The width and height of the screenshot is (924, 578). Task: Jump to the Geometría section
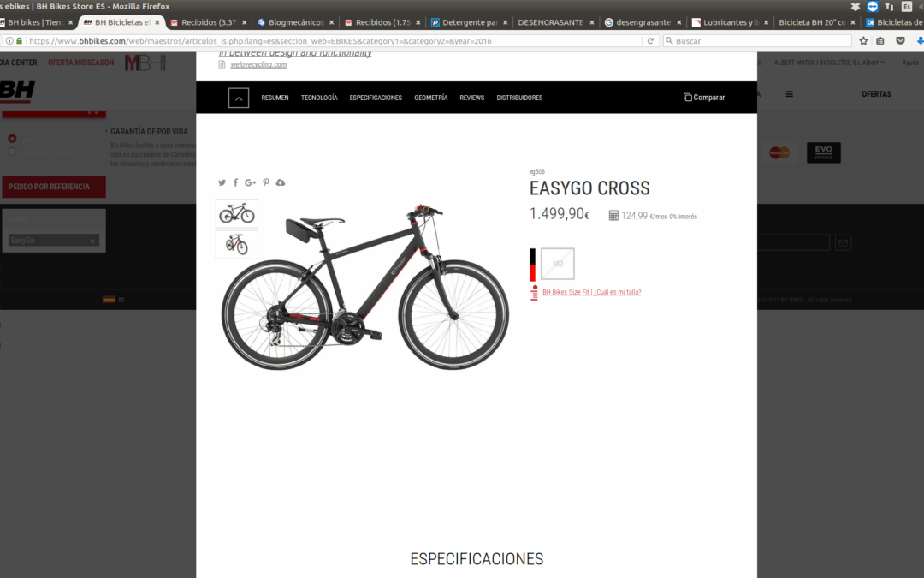(430, 98)
